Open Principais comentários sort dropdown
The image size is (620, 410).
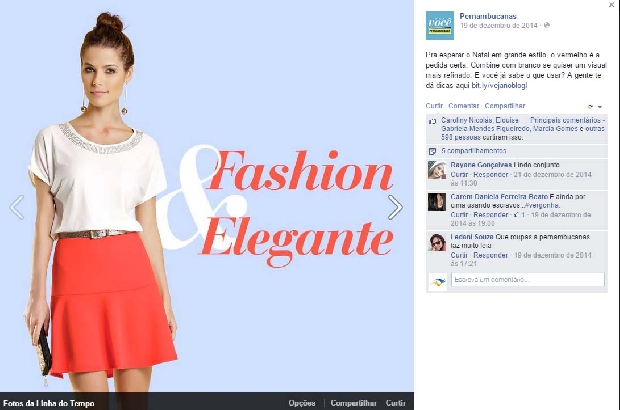[567, 120]
